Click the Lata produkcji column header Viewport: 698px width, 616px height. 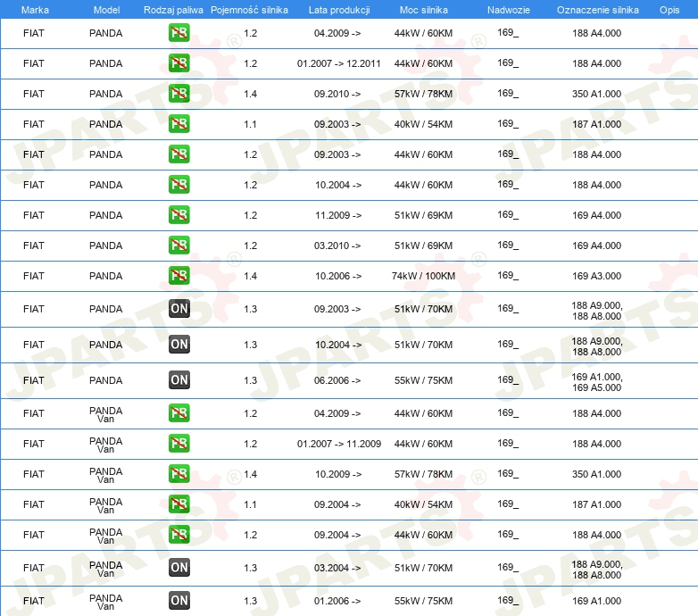point(339,10)
